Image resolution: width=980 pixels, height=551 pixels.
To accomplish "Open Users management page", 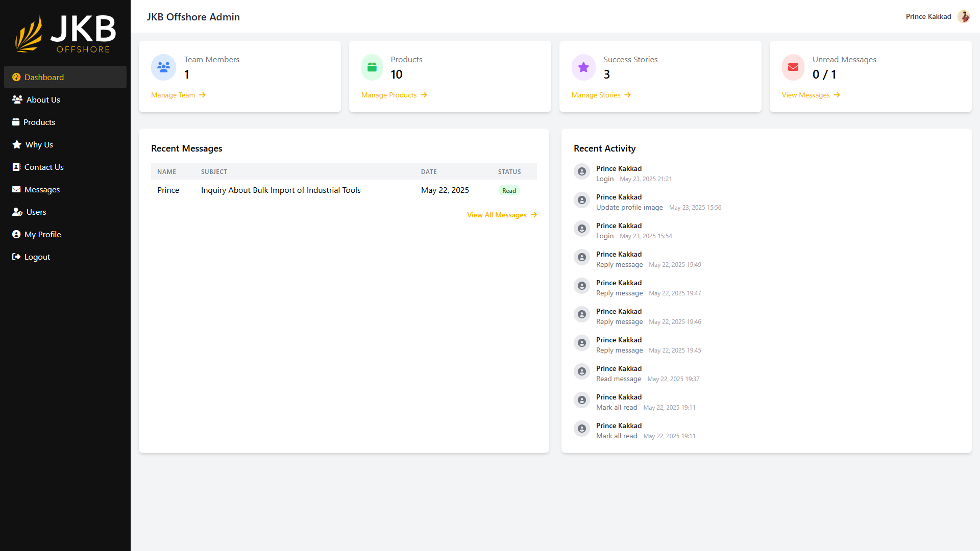I will coord(36,212).
